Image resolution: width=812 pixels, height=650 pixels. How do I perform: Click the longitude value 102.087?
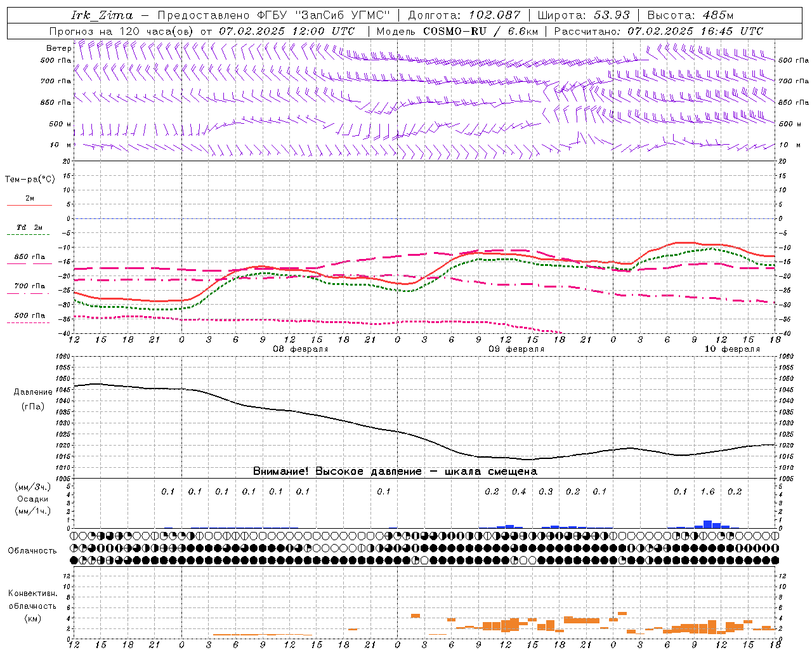coord(494,15)
